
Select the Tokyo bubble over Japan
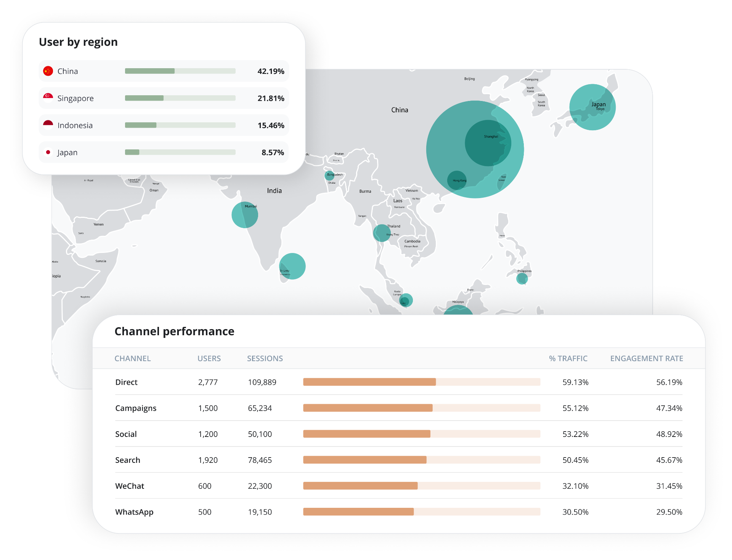pos(592,107)
